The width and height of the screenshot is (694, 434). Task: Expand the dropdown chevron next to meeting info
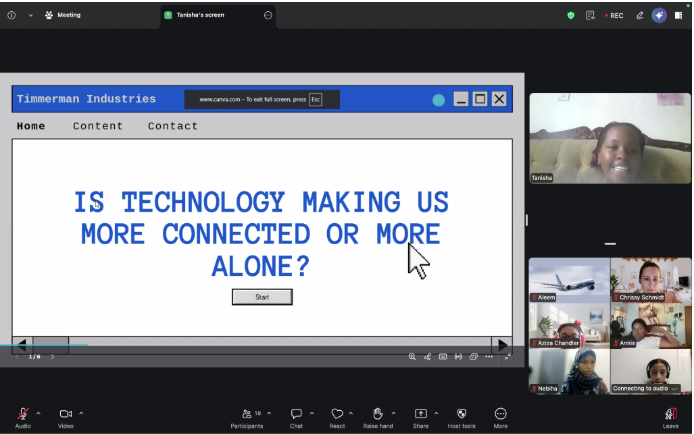31,15
